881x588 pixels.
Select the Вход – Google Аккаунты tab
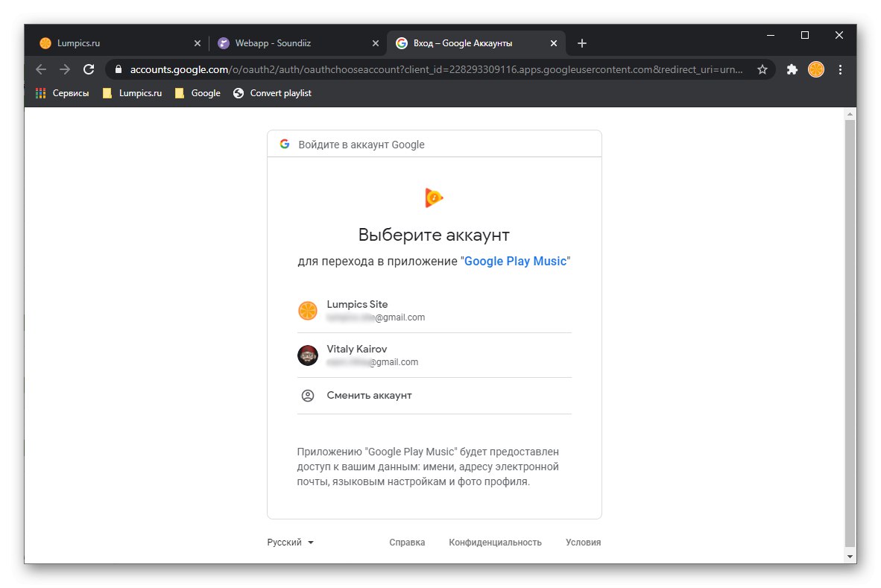pos(476,43)
